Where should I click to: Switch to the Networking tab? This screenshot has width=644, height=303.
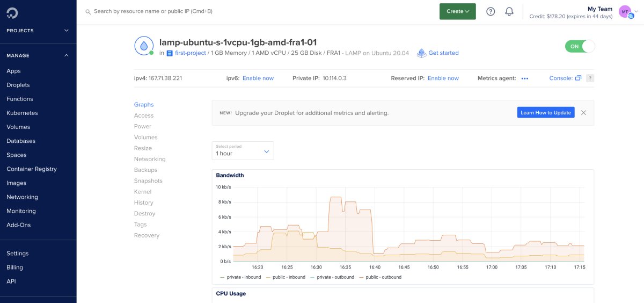(x=150, y=159)
